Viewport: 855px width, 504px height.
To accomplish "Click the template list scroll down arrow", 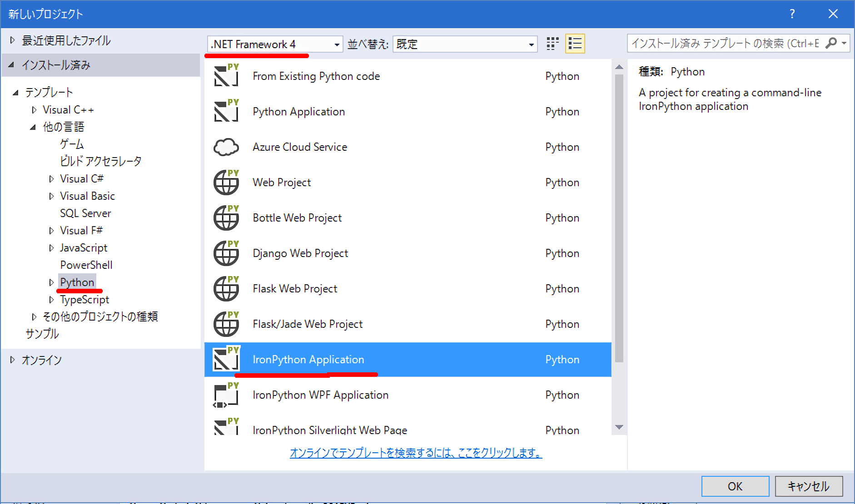I will pos(619,427).
